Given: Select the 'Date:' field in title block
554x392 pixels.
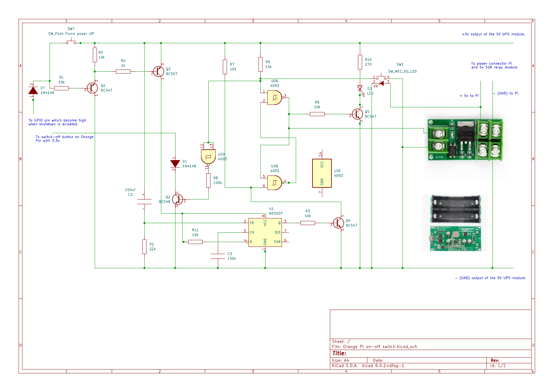Looking at the screenshot, I should click(378, 360).
